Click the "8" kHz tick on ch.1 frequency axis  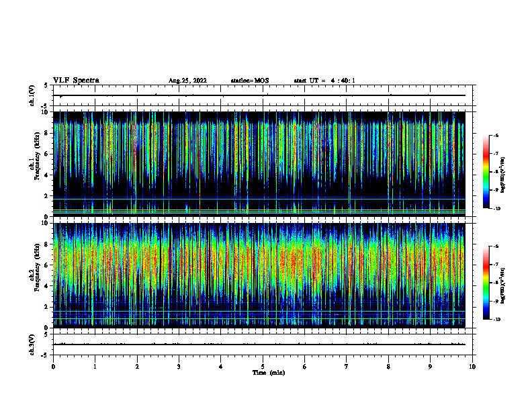pos(47,133)
